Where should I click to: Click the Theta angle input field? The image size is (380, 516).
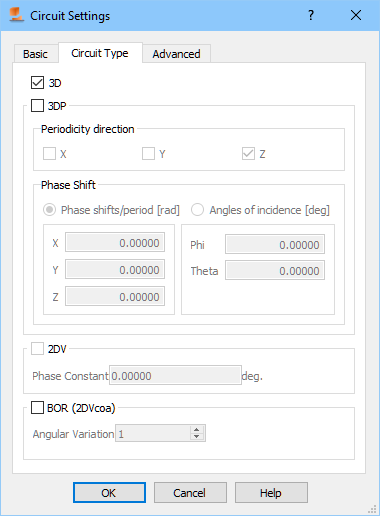[275, 270]
